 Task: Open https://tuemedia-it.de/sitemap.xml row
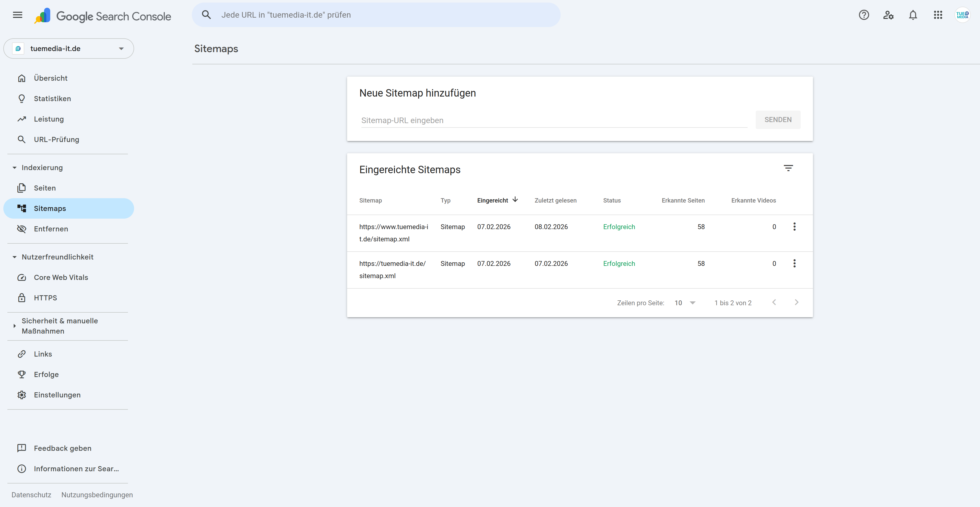(580, 270)
